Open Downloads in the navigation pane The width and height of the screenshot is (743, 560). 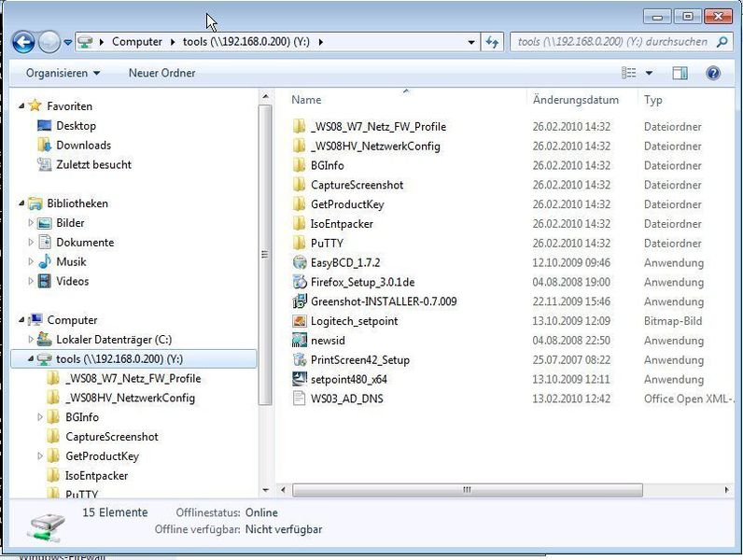[x=83, y=146]
